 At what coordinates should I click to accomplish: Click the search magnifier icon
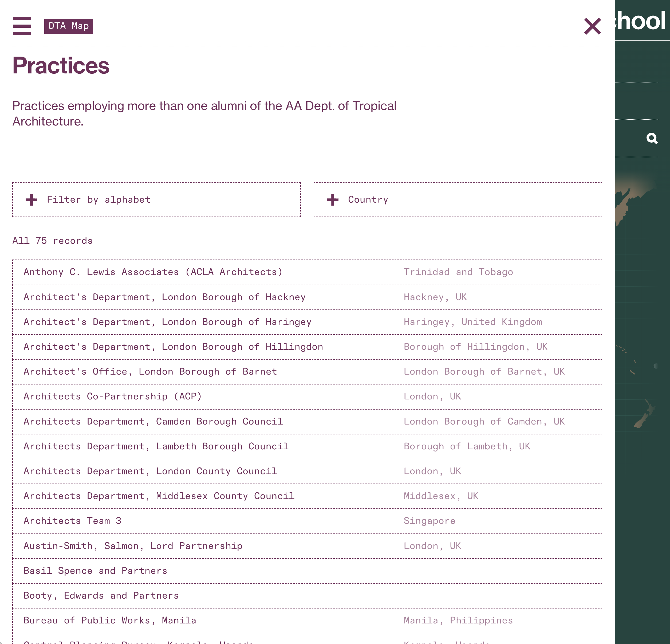coord(652,139)
